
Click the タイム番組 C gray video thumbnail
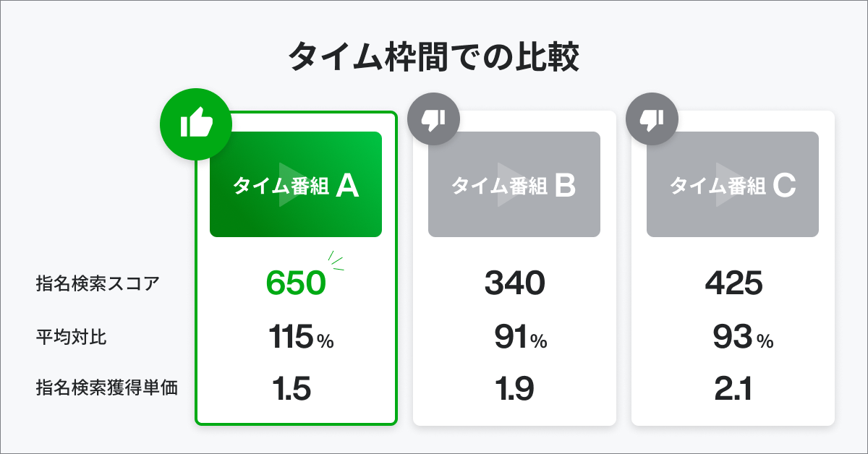click(732, 184)
